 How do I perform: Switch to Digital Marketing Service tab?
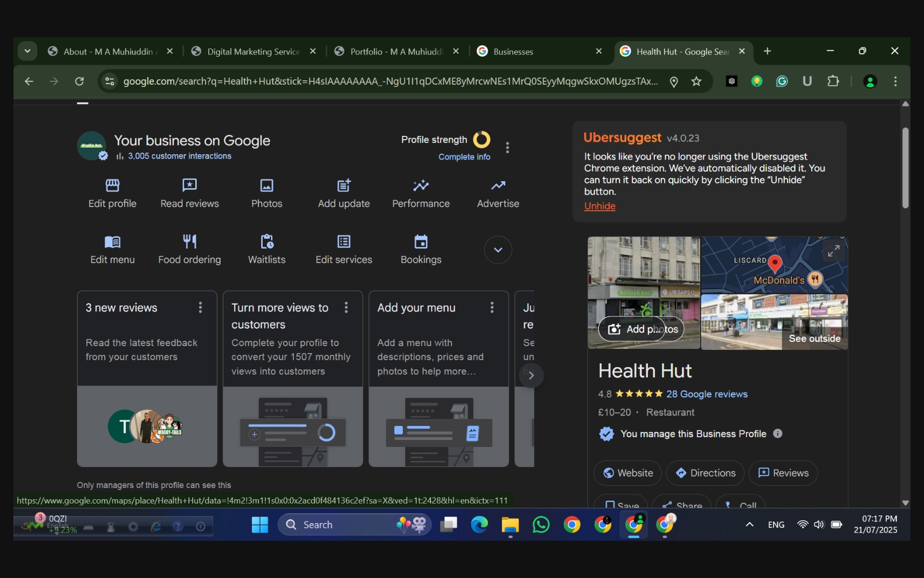254,51
